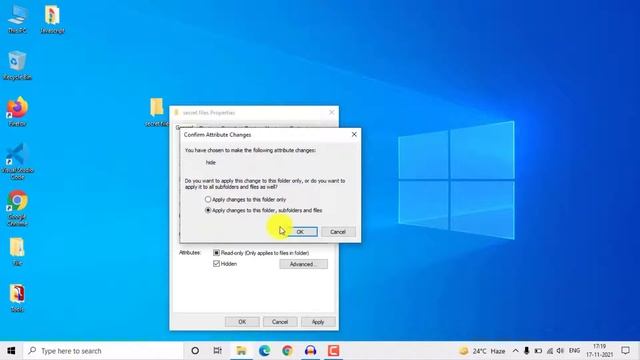Close the Confirm Attribute Changes dialog

click(354, 134)
